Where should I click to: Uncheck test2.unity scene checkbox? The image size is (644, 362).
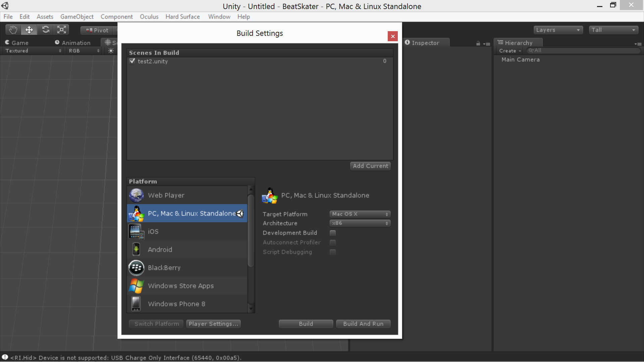coord(132,61)
